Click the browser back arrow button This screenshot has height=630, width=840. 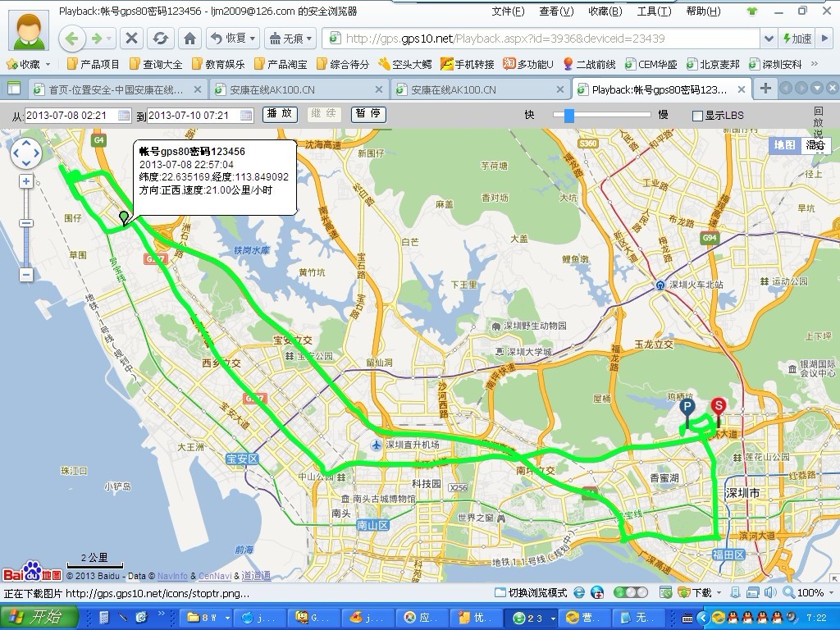click(x=72, y=39)
